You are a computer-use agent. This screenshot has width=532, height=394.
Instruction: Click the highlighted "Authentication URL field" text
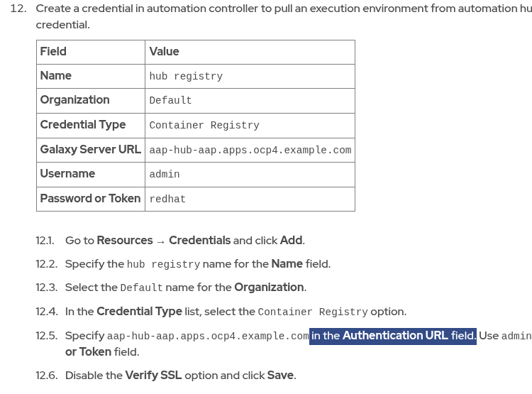393,336
